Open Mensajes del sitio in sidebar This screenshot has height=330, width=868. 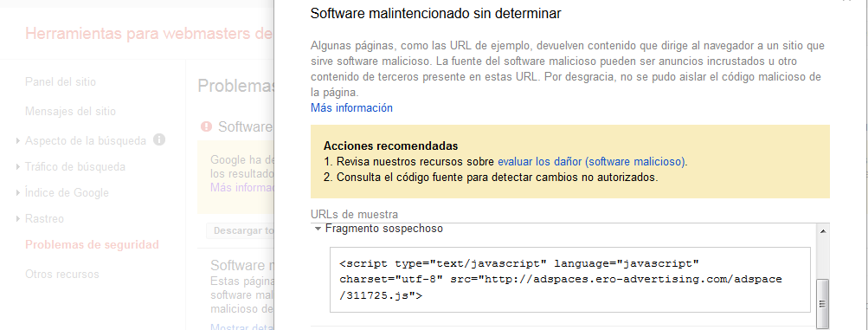click(x=70, y=111)
